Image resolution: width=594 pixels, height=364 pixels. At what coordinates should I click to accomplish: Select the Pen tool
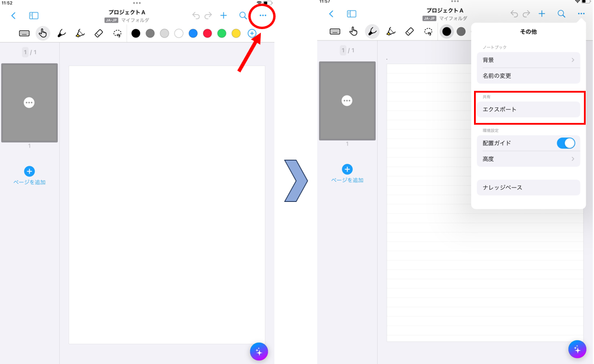(x=61, y=33)
